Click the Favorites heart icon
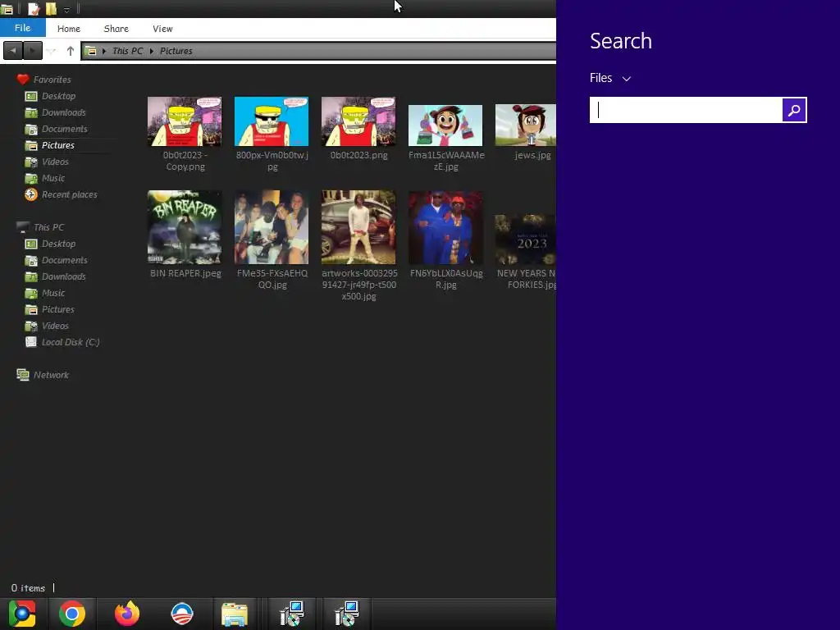This screenshot has width=840, height=630. (x=22, y=80)
